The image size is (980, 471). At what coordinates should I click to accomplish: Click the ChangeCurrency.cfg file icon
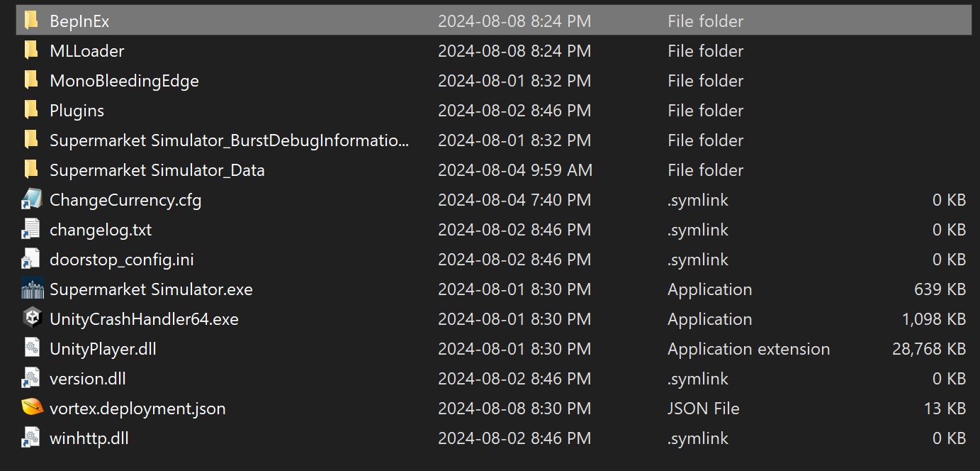coord(32,199)
